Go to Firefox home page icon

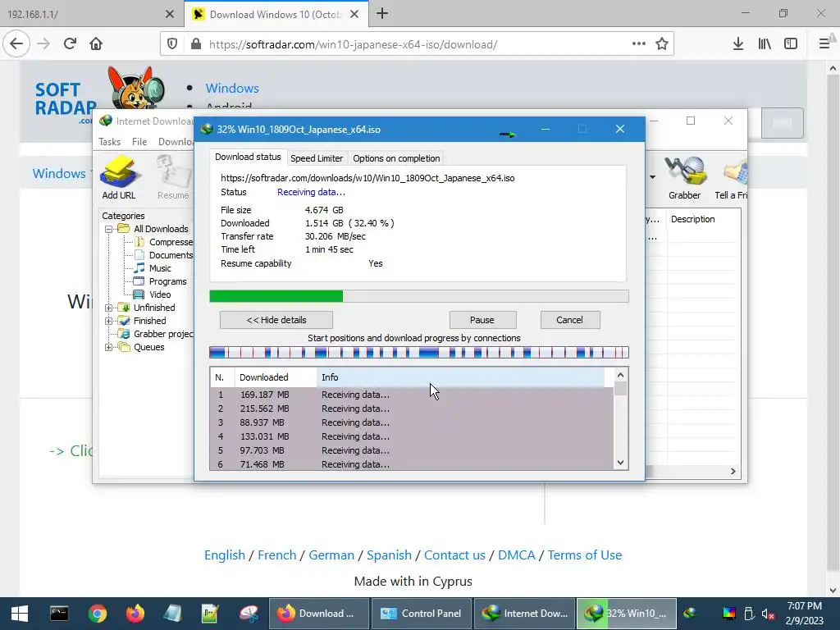96,43
